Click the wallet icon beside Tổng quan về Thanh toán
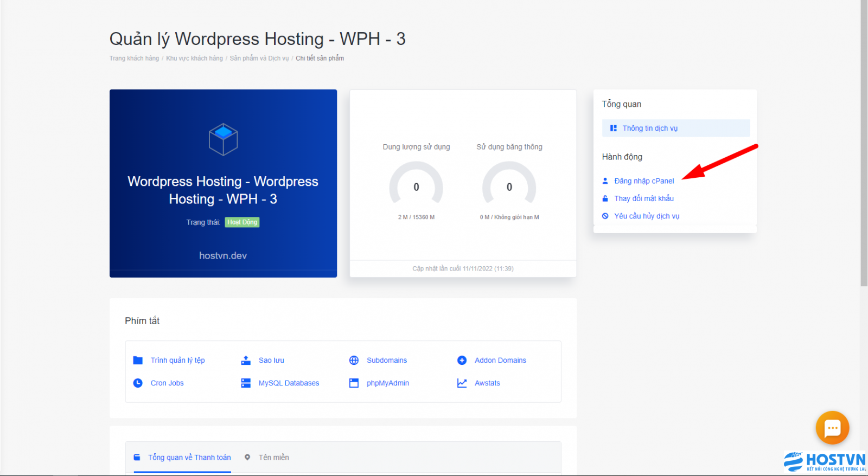The width and height of the screenshot is (868, 476). 137,458
